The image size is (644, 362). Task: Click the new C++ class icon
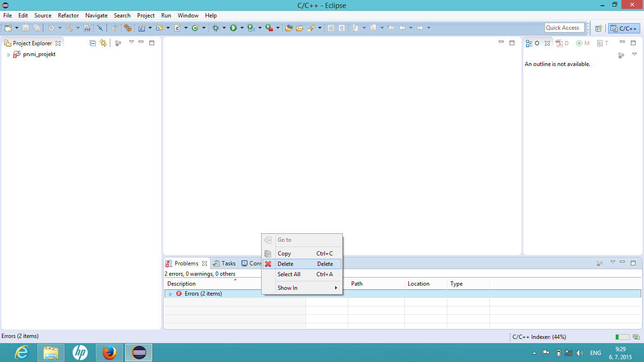195,28
